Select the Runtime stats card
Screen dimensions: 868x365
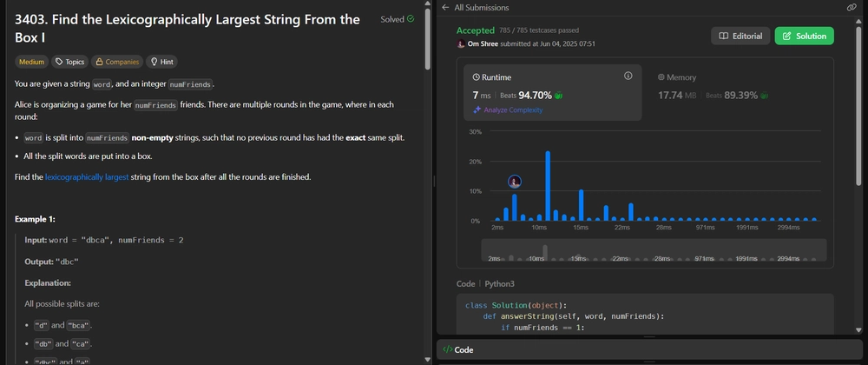[552, 92]
